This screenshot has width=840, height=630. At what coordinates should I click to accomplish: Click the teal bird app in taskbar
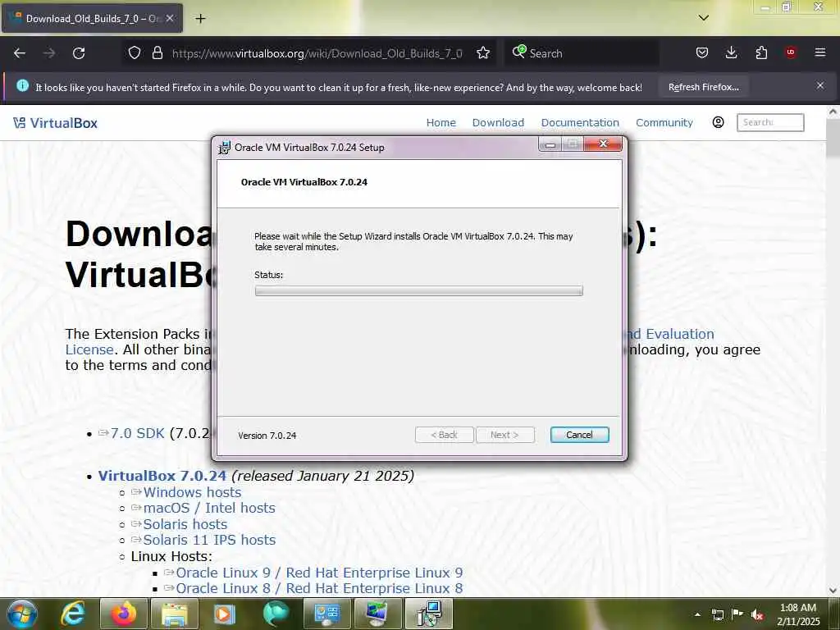pos(276,614)
